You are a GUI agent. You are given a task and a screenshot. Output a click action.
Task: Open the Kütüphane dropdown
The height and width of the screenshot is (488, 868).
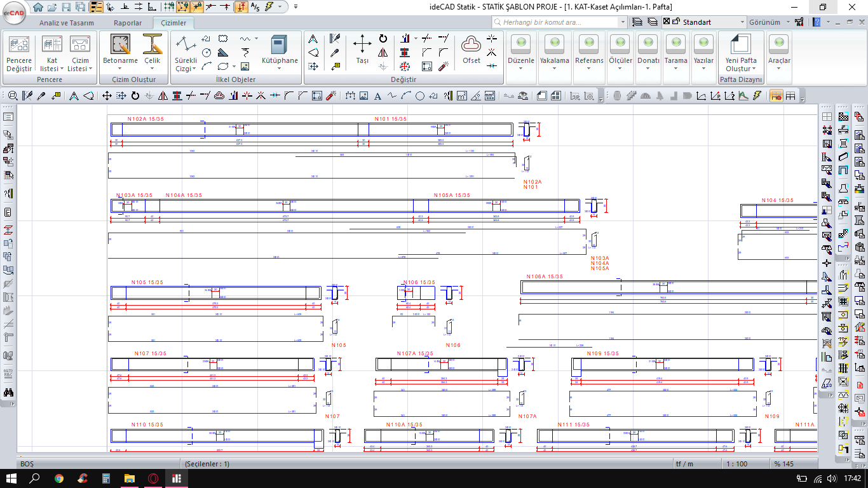pyautogui.click(x=280, y=53)
